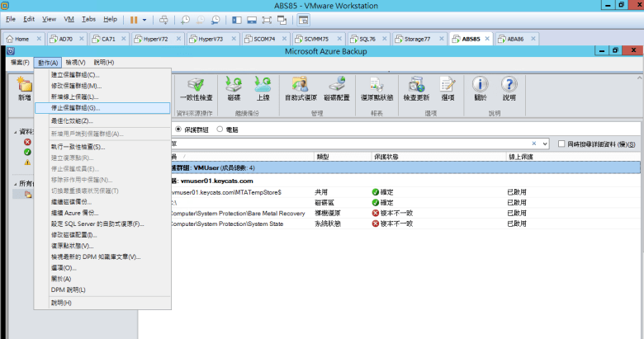
Task: Click the 說明 (Help) question mark icon
Action: coord(509,88)
